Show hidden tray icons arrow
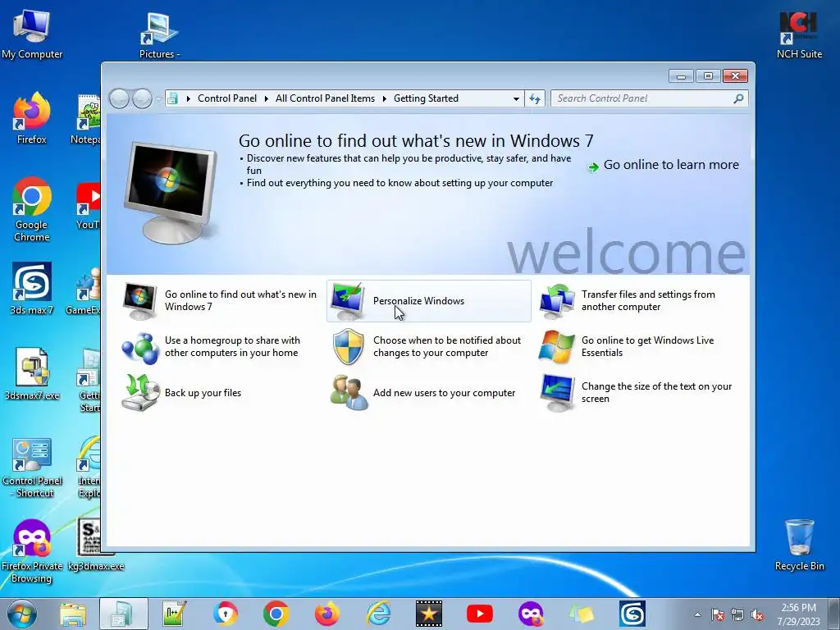Screen dimensions: 840x630 pyautogui.click(x=697, y=615)
